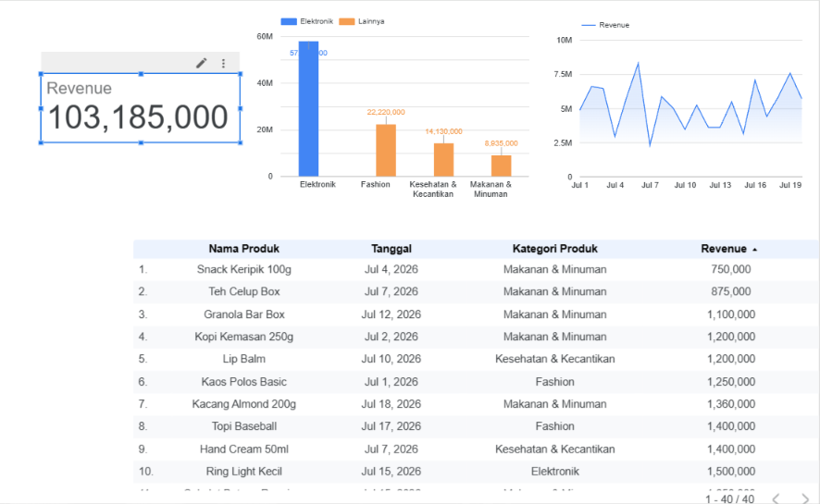Toggle the Revenue column sort arrow
The width and height of the screenshot is (820, 504).
pos(754,250)
